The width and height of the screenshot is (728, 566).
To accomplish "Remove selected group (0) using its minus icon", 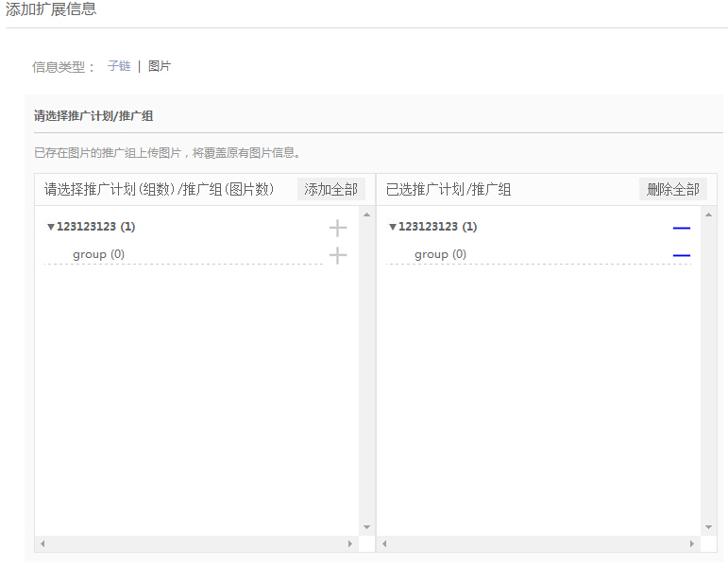I will click(681, 255).
